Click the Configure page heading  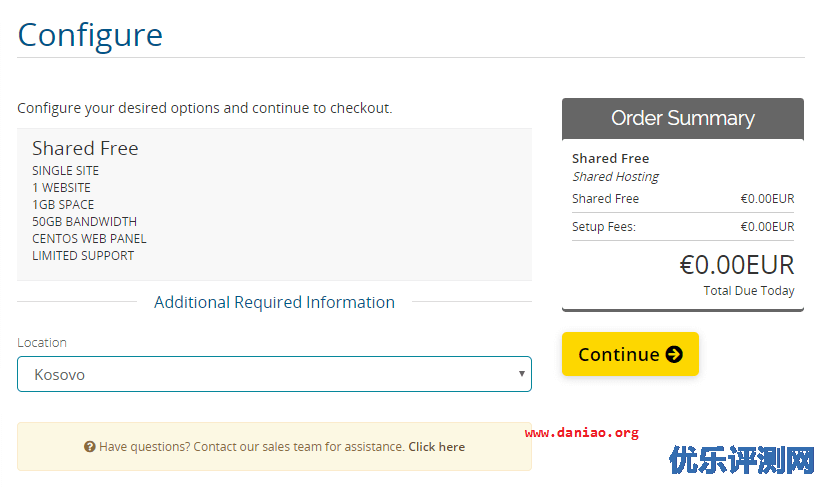click(x=90, y=35)
